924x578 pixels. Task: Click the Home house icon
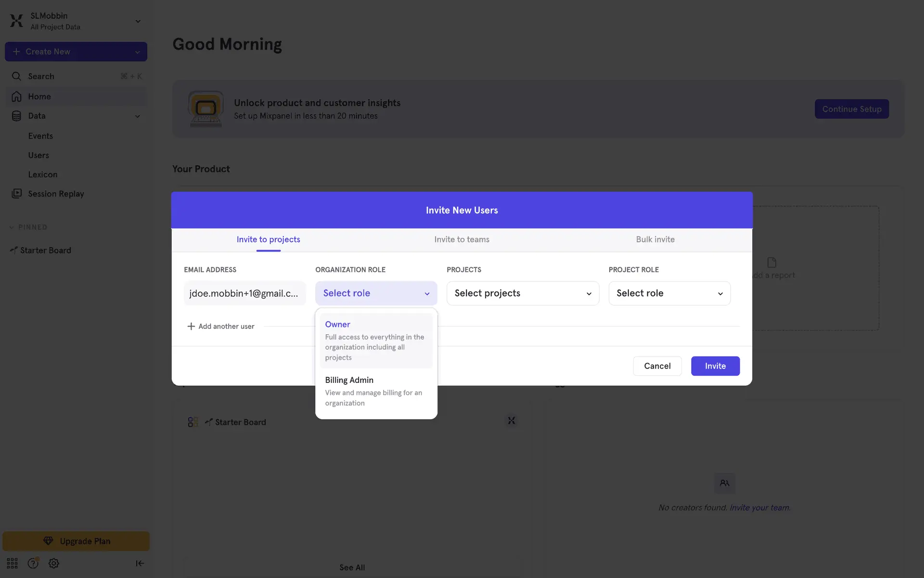(x=16, y=96)
